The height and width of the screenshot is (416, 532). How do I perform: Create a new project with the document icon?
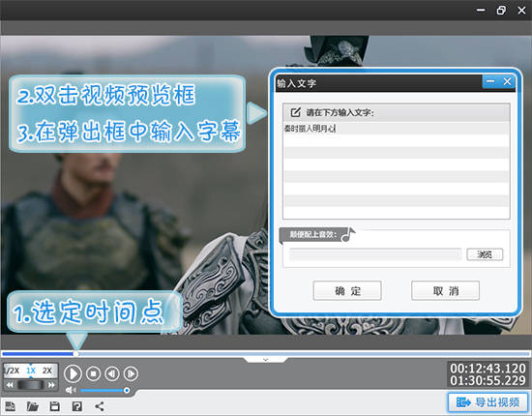click(x=11, y=406)
